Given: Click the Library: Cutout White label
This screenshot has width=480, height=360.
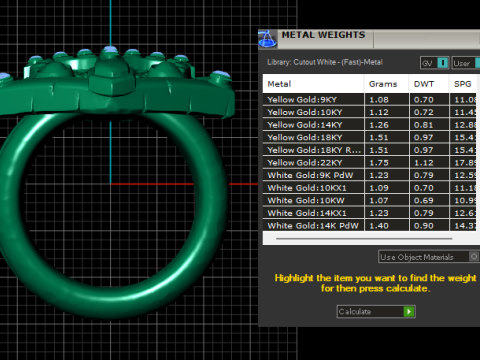Looking at the screenshot, I should [x=325, y=62].
